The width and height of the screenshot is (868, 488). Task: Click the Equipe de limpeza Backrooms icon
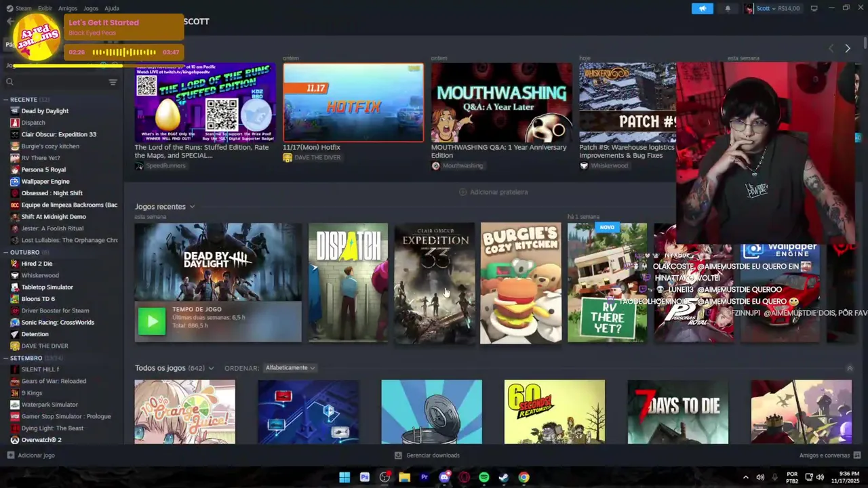click(x=15, y=205)
